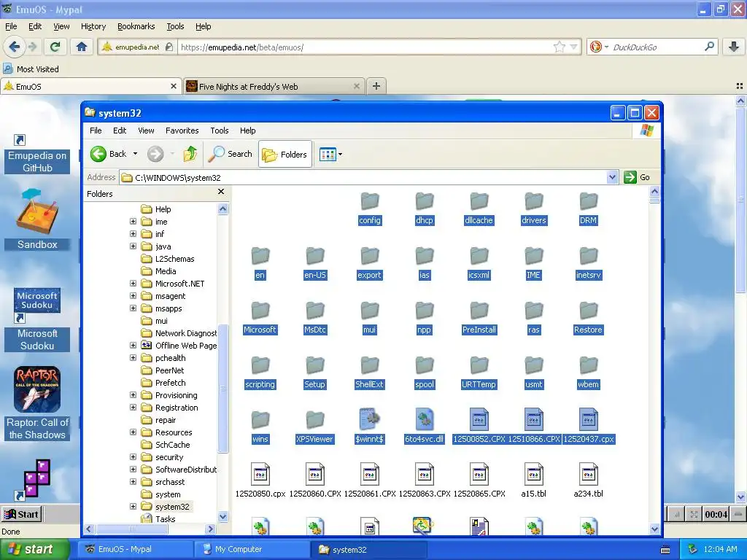Switch to My Computer taskbar item

pos(252,549)
